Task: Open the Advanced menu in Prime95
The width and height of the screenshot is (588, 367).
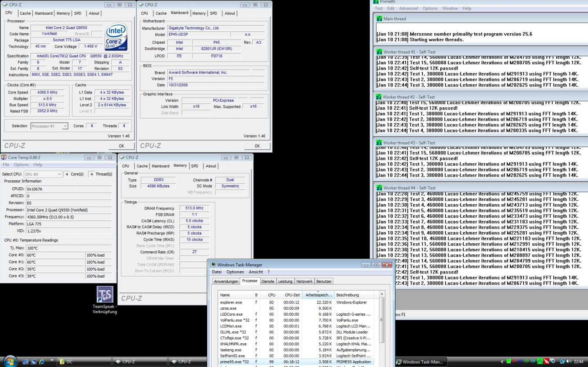Action: (x=409, y=8)
